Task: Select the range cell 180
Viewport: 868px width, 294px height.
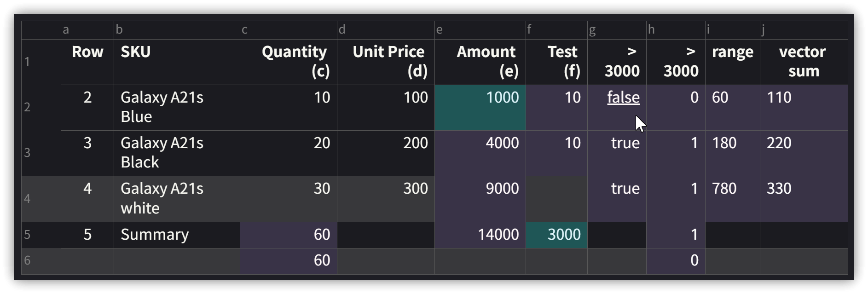Action: point(733,153)
